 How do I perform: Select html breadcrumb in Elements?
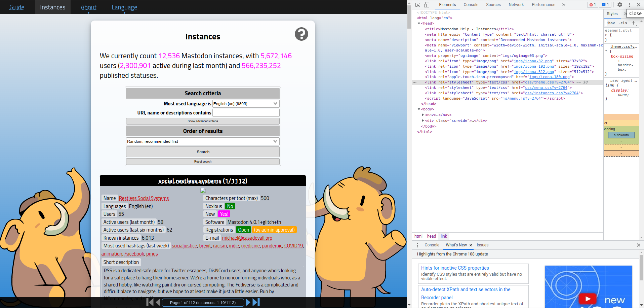[418, 236]
